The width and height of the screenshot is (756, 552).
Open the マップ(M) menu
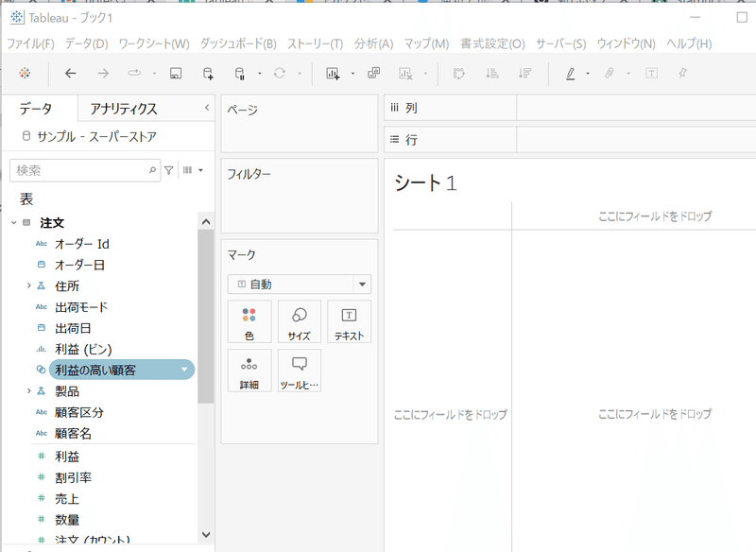coord(427,43)
